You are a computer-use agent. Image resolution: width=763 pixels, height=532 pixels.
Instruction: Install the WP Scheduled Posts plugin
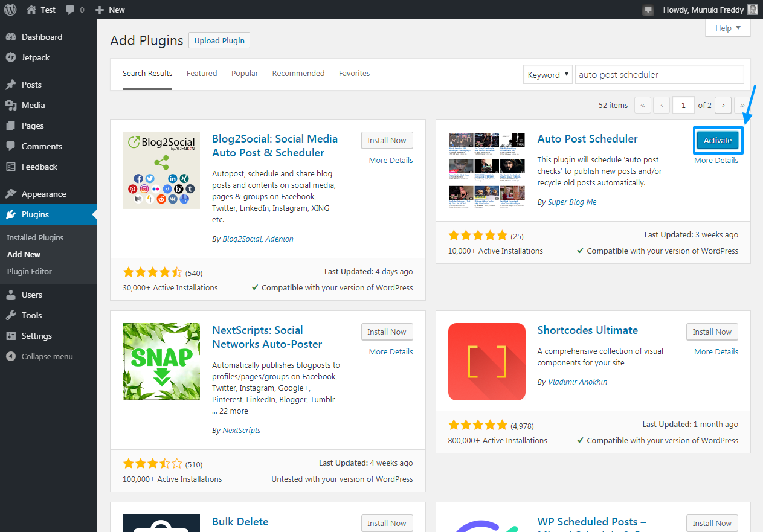coord(712,523)
